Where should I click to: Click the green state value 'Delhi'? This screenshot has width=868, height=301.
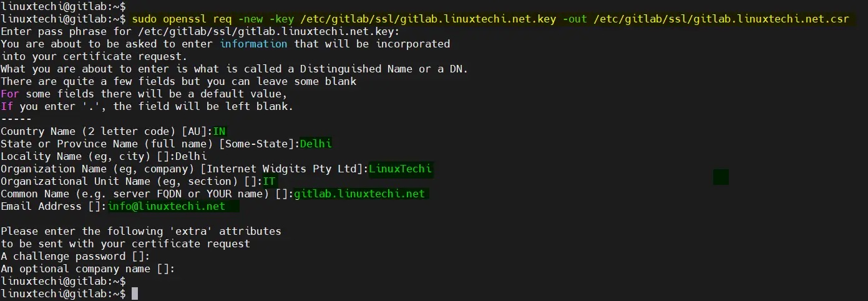coord(316,144)
